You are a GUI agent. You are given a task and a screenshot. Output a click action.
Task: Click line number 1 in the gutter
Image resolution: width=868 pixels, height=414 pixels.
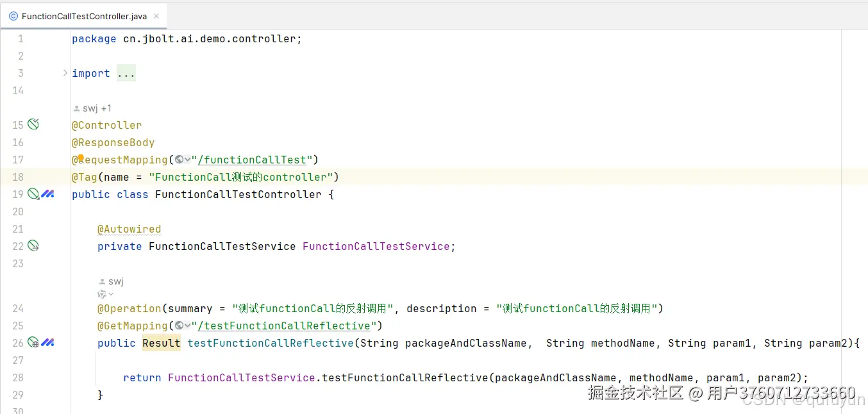[21, 39]
